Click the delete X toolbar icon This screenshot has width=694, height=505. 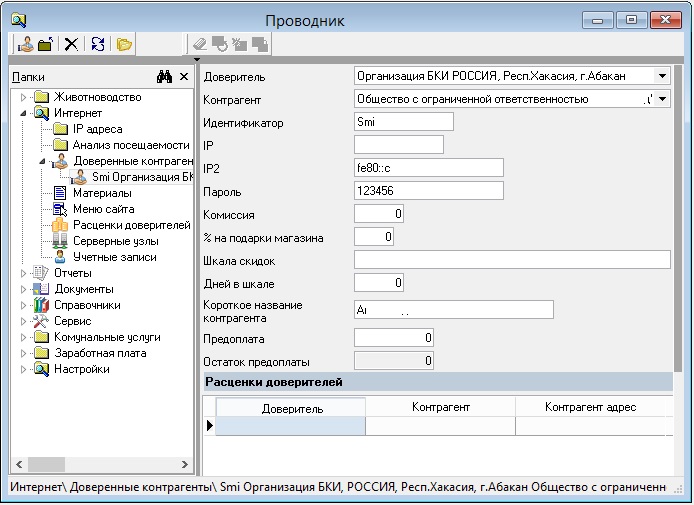[71, 44]
